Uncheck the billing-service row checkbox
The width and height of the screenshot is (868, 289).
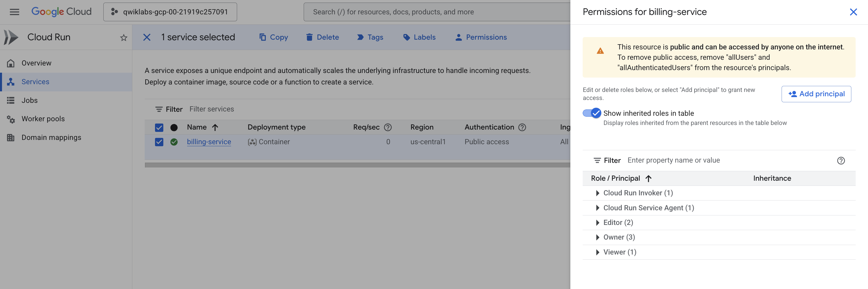[x=159, y=142]
